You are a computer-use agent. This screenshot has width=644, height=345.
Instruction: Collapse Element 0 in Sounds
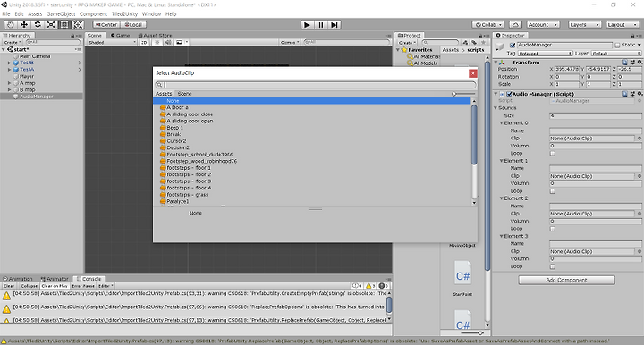tap(502, 123)
